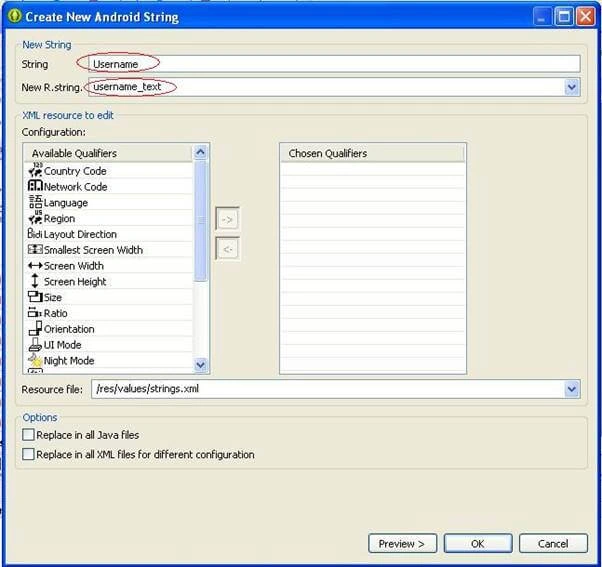Screen dimensions: 602x567
Task: Click the Ratio qualifier icon
Action: [x=35, y=313]
